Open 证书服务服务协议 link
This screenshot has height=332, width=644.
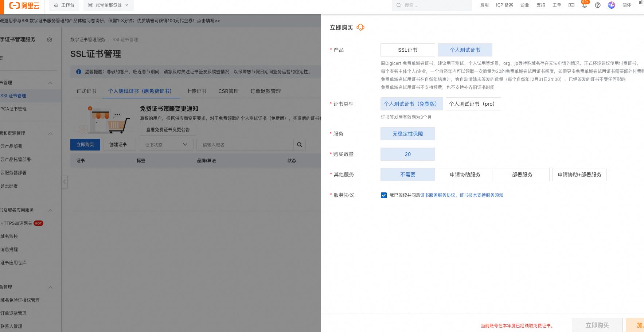tap(438, 195)
